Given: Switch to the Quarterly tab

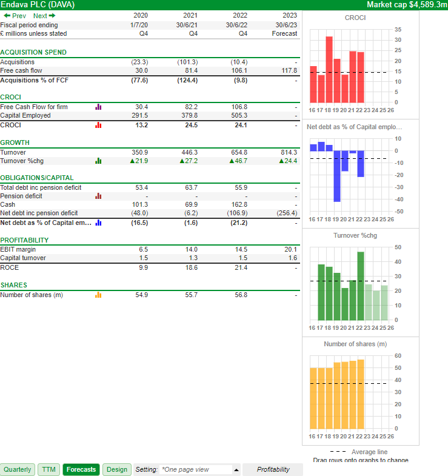Looking at the screenshot, I should tap(18, 469).
